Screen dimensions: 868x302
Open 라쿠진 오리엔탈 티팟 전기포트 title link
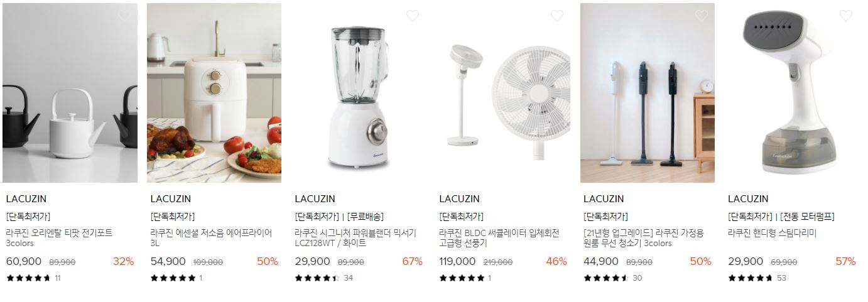[x=59, y=238]
